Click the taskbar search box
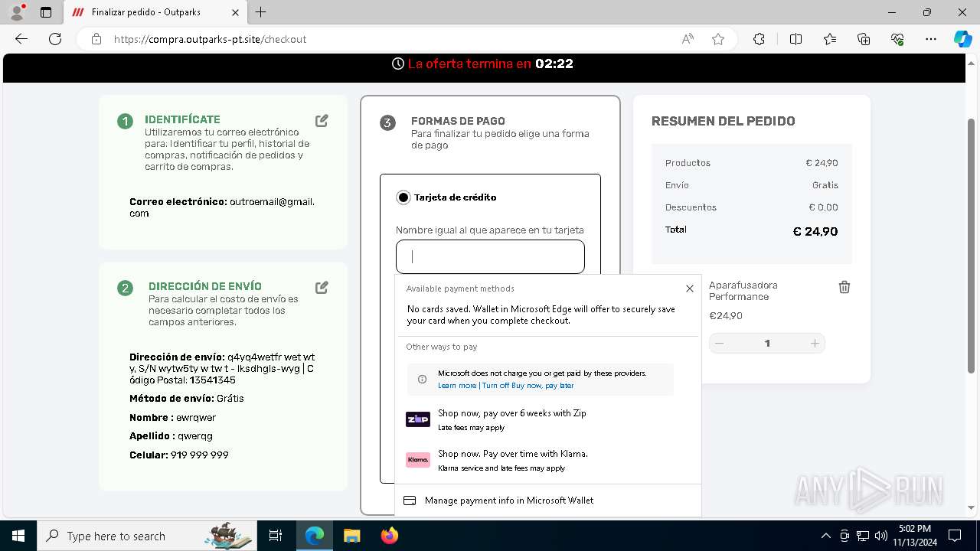Image resolution: width=980 pixels, height=551 pixels. 147,536
